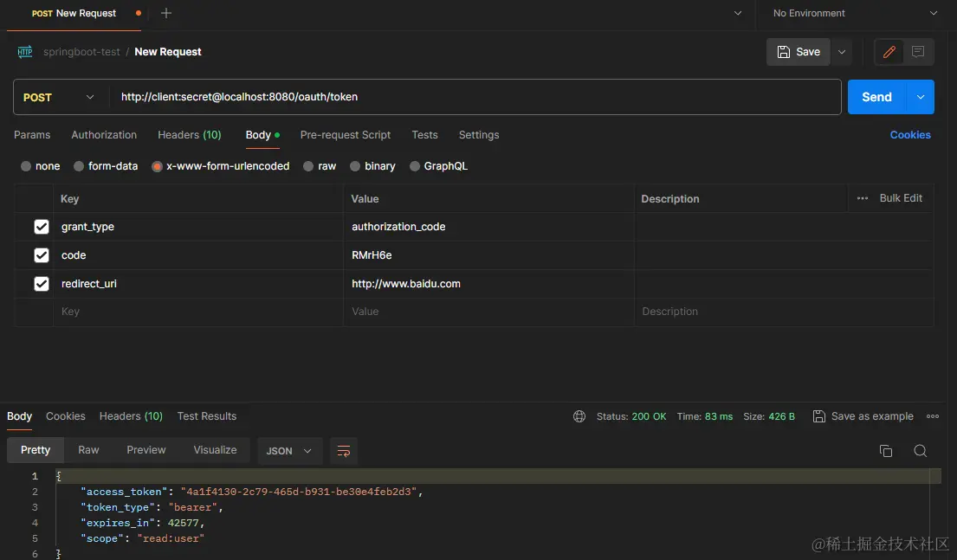The width and height of the screenshot is (957, 560).
Task: Open the request Headers (10) tab
Action: pyautogui.click(x=189, y=135)
